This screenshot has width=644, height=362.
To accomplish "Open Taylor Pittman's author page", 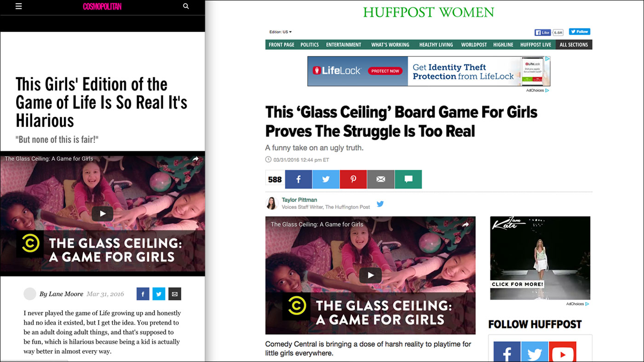I will [299, 200].
